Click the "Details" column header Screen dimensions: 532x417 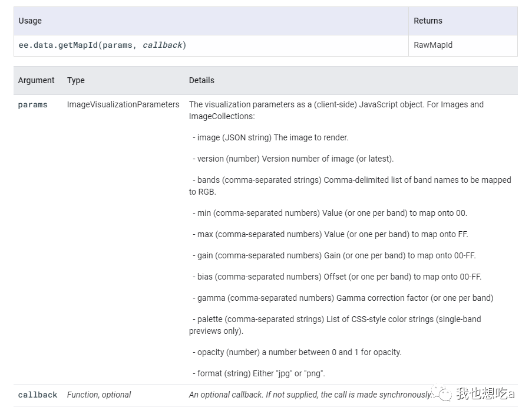pyautogui.click(x=201, y=80)
